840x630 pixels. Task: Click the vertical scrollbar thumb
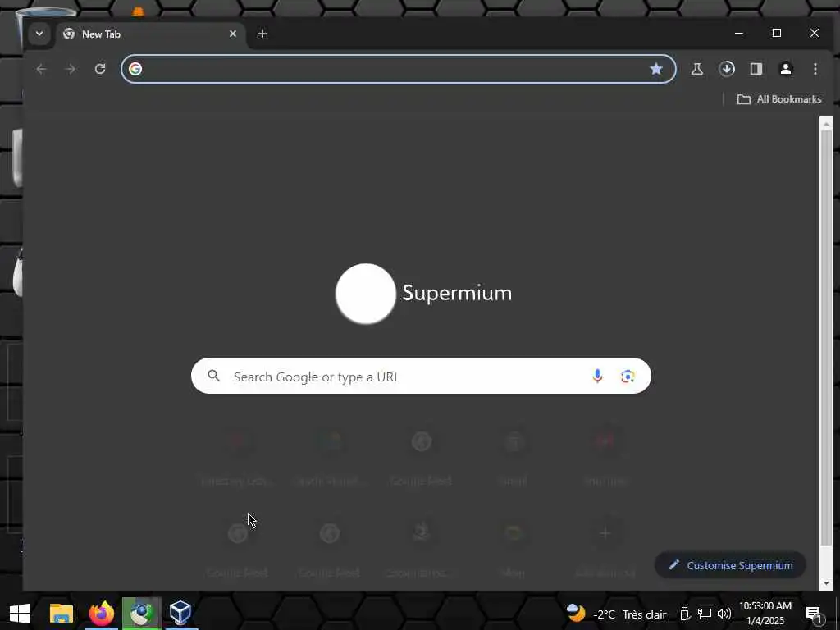click(826, 338)
